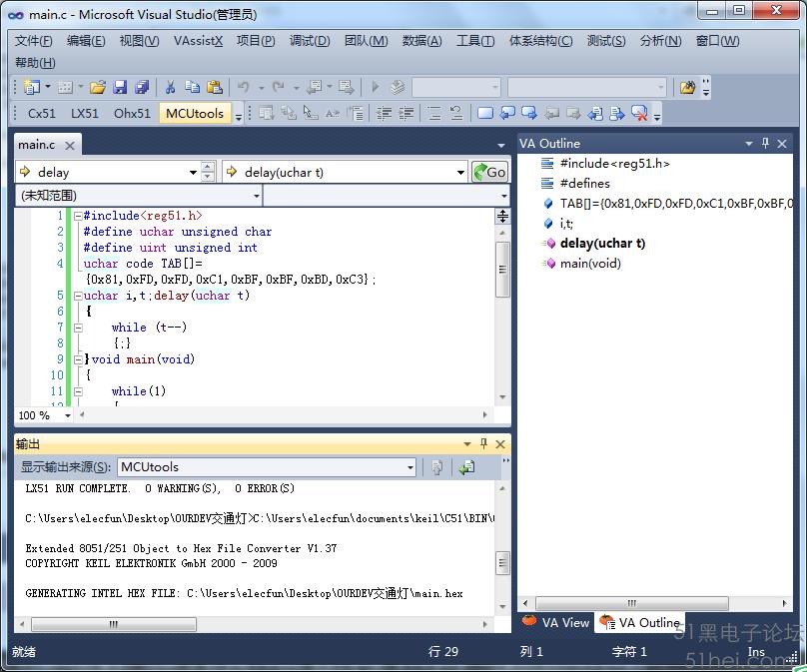This screenshot has width=807, height=672.
Task: Close the 输出 output panel
Action: click(x=500, y=444)
